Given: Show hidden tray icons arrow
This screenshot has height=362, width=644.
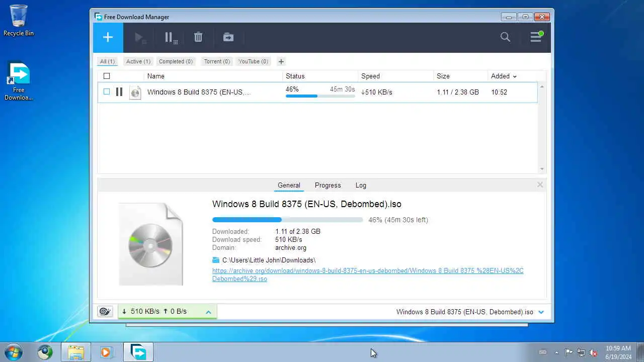Looking at the screenshot, I should pos(556,352).
